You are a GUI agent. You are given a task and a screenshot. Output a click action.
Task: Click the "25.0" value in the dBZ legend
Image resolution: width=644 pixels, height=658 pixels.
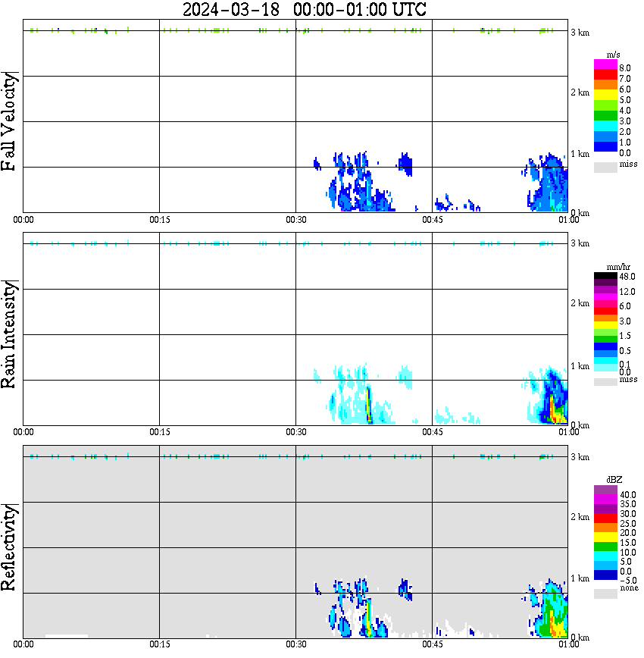(628, 523)
